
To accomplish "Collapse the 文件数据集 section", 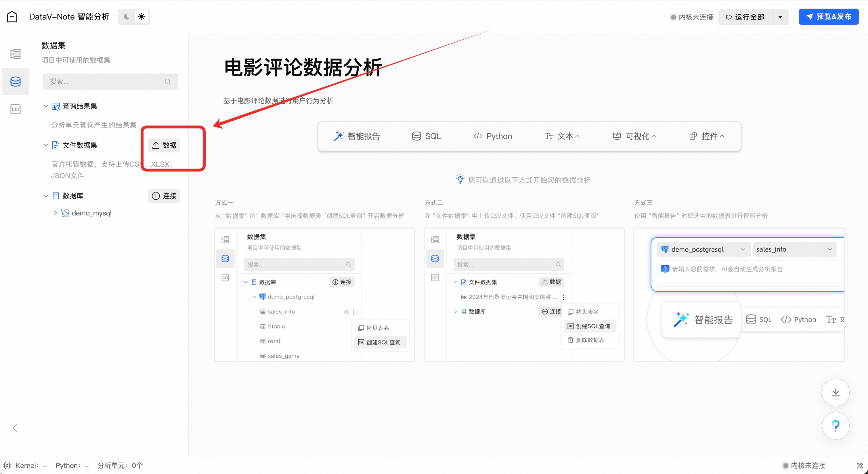I will click(46, 145).
